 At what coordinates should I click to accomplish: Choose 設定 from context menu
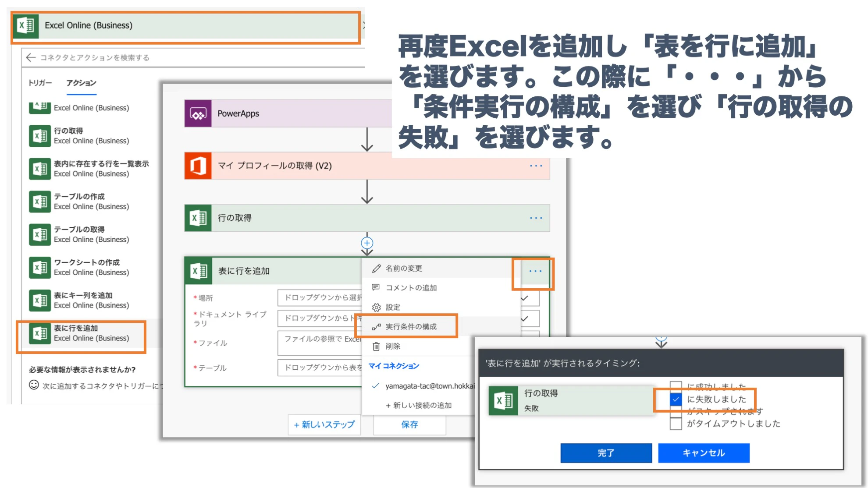point(441,308)
